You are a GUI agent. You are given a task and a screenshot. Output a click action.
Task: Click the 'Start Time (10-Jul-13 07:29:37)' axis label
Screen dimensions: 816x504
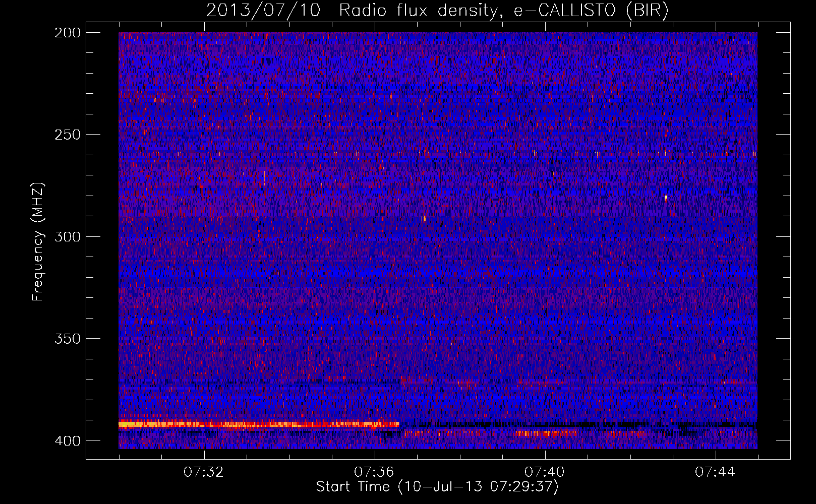point(437,487)
